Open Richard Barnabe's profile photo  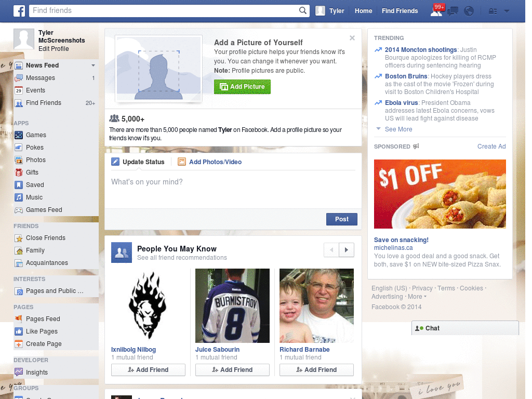point(316,305)
